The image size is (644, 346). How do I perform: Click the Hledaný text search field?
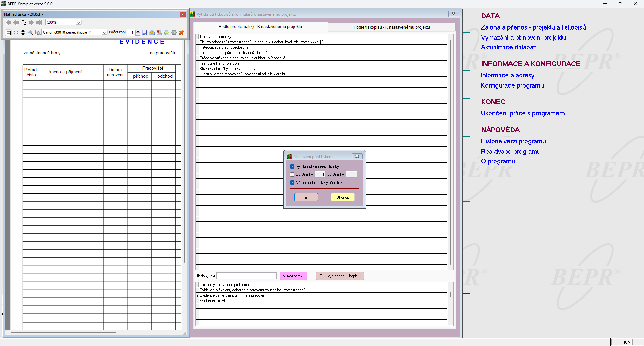click(247, 276)
